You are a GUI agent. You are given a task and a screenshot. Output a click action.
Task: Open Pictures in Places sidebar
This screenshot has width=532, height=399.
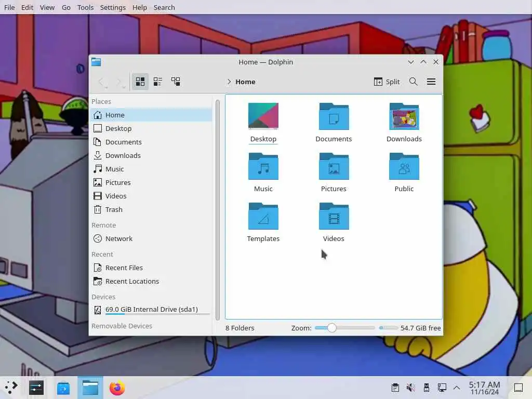[x=151, y=182]
